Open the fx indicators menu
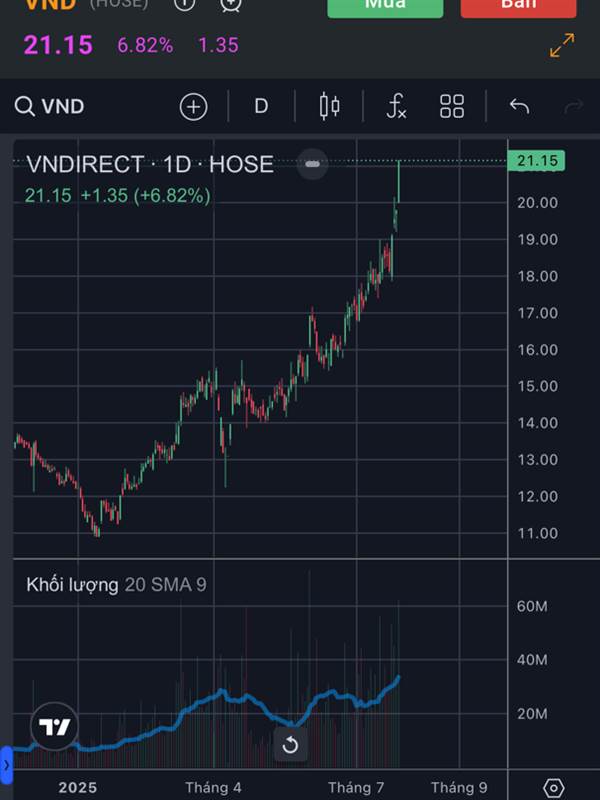The width and height of the screenshot is (600, 800). [396, 107]
